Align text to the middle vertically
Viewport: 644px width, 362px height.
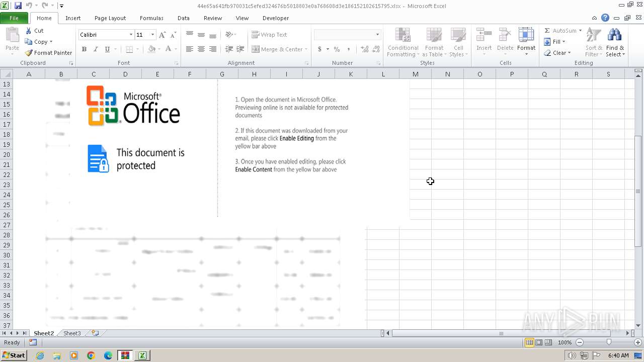point(201,35)
